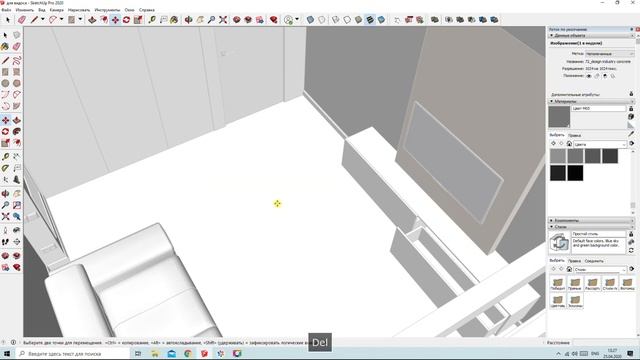Image resolution: width=640 pixels, height=360 pixels.
Task: Select the arrow Select tool in top toolbar
Action: coord(7,20)
